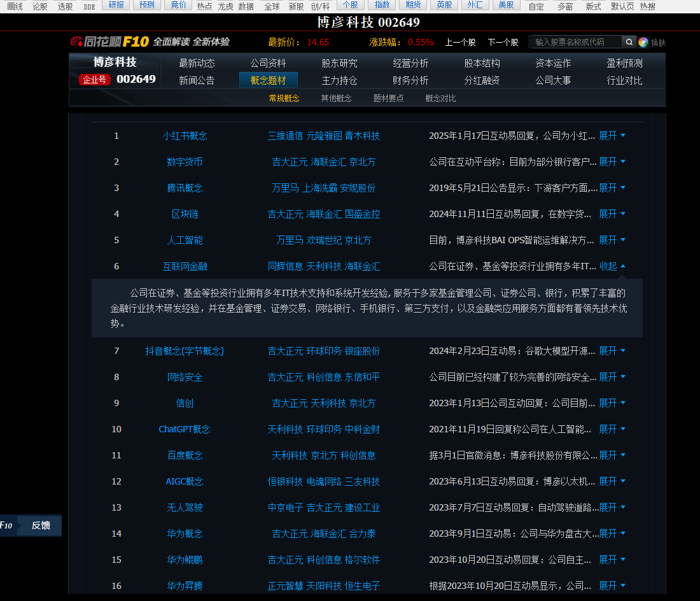Click the colorful skin-change icon
The height and width of the screenshot is (601, 700).
643,42
